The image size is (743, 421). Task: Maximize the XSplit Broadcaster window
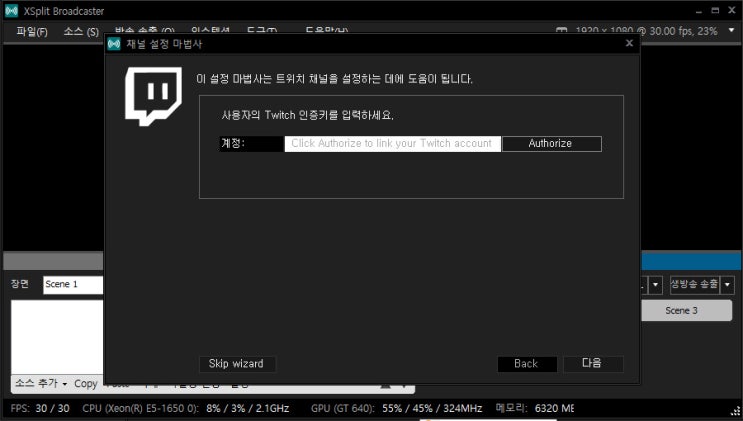click(715, 10)
